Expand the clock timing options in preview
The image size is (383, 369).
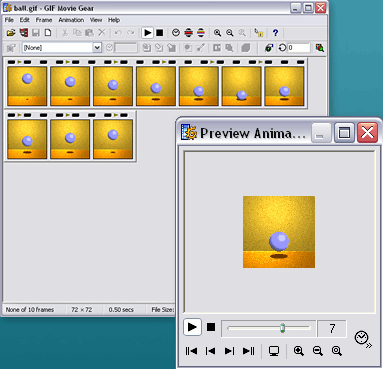pyautogui.click(x=363, y=339)
